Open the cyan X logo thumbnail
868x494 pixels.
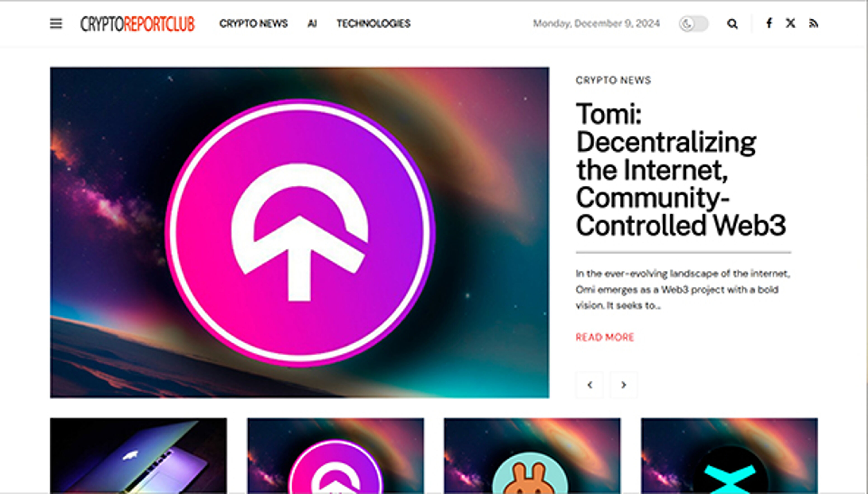pos(730,456)
